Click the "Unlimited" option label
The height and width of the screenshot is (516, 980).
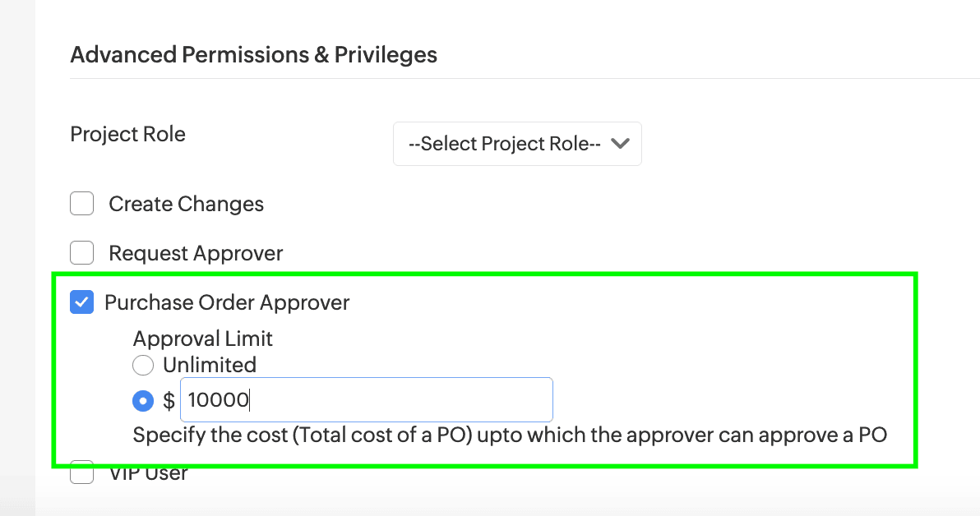[210, 365]
